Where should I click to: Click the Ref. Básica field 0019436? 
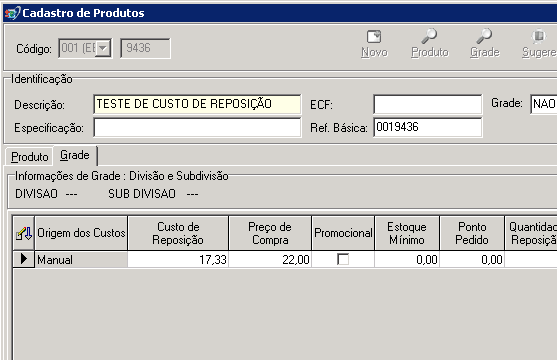pos(428,127)
